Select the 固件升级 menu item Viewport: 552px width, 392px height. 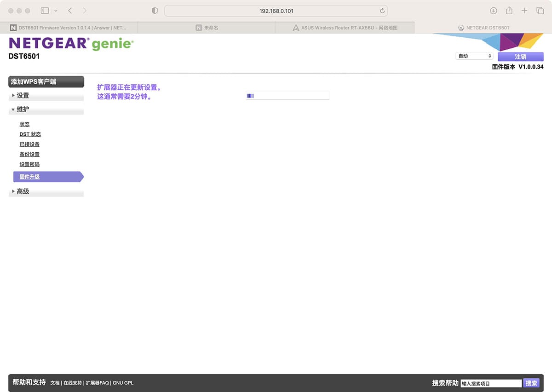point(48,177)
